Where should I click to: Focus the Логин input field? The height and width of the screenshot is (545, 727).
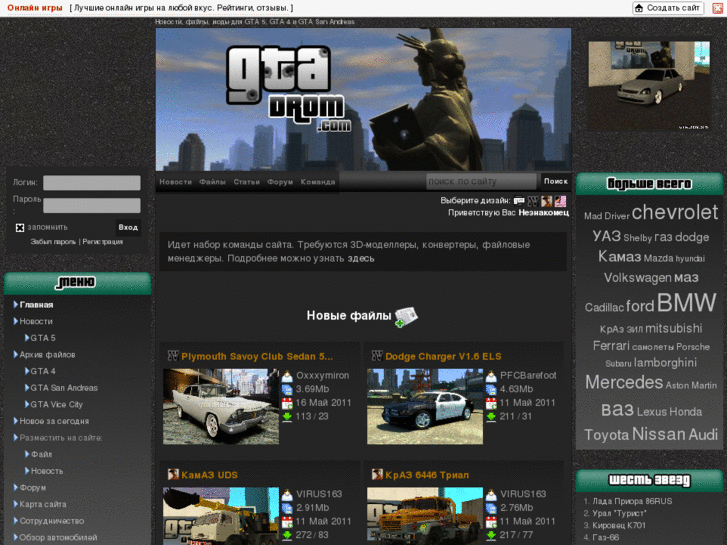(x=92, y=183)
